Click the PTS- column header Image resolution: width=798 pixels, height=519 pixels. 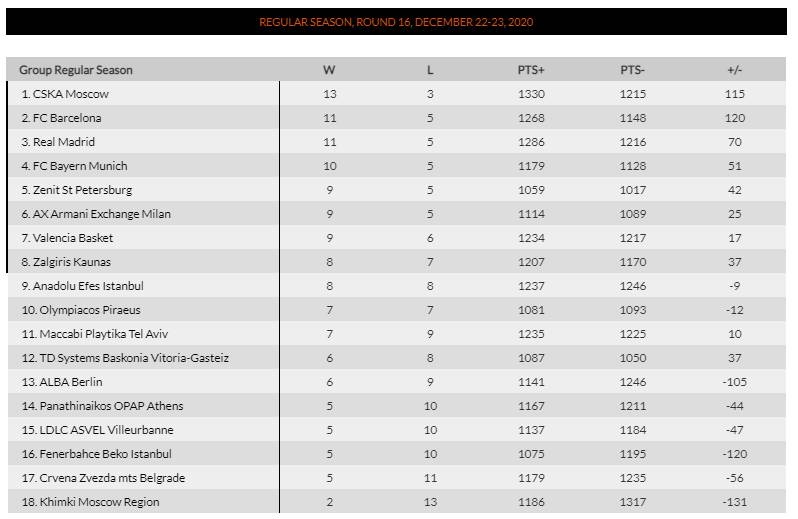632,70
